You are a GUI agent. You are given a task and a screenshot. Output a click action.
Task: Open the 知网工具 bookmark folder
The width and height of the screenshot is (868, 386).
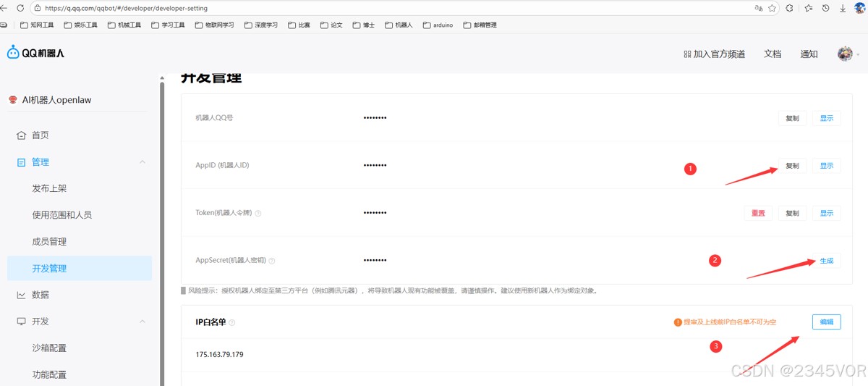[37, 25]
